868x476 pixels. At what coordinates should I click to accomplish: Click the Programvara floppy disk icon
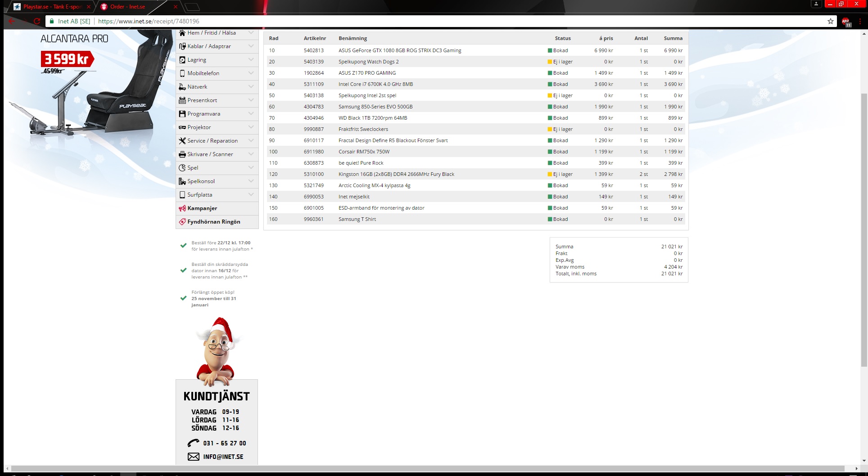pyautogui.click(x=182, y=114)
